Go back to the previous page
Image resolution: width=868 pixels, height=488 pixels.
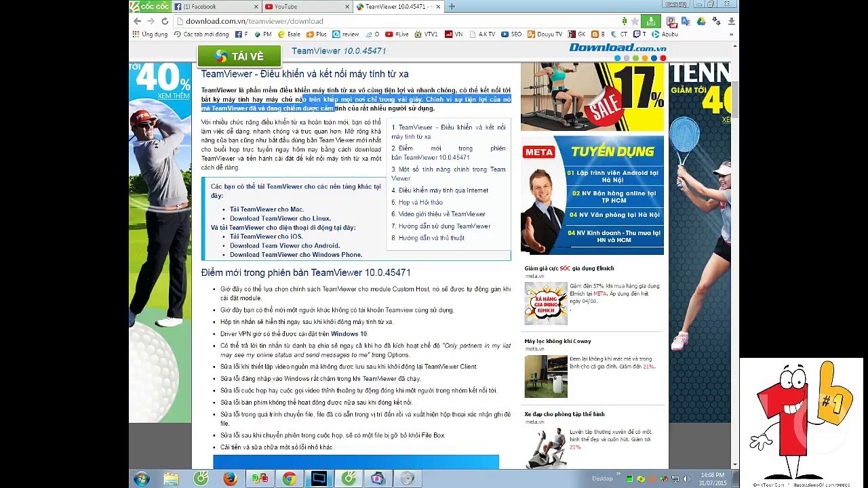(x=138, y=21)
